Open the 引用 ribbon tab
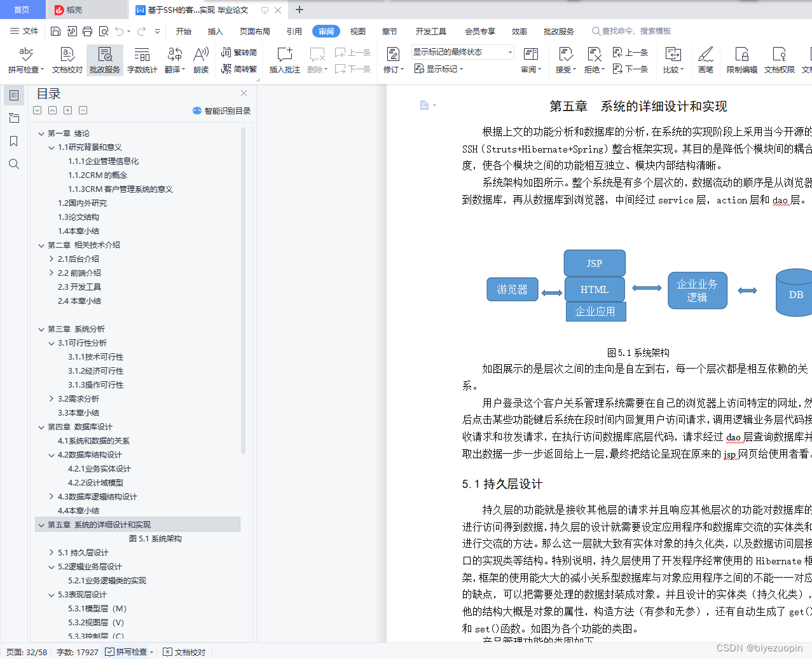The width and height of the screenshot is (812, 659). point(294,31)
